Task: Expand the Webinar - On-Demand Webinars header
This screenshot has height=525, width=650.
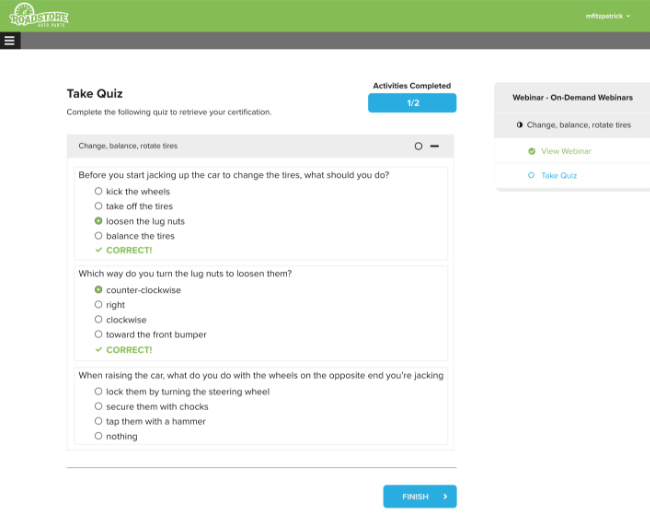Action: click(x=572, y=98)
